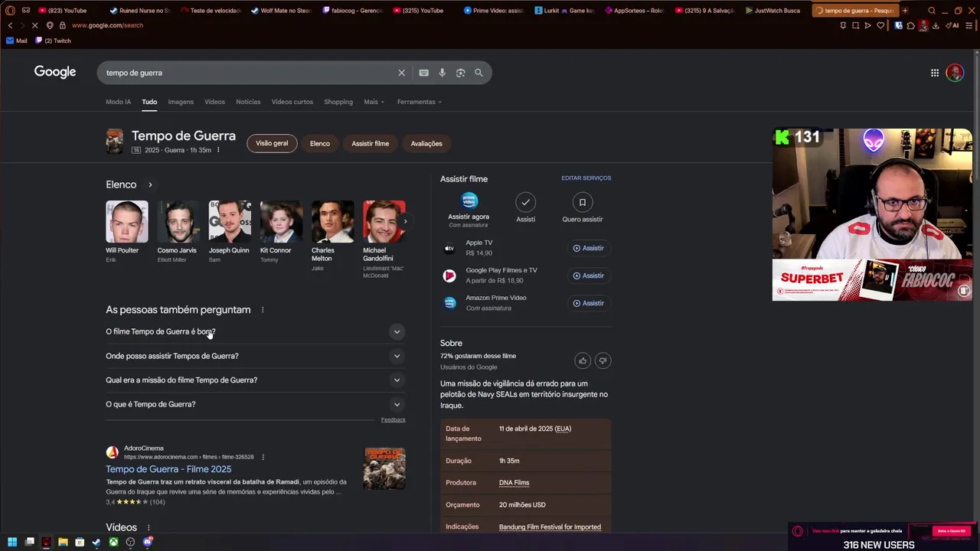
Task: Click 'Assistir' for Google Play Filmes e TV
Action: pyautogui.click(x=588, y=275)
